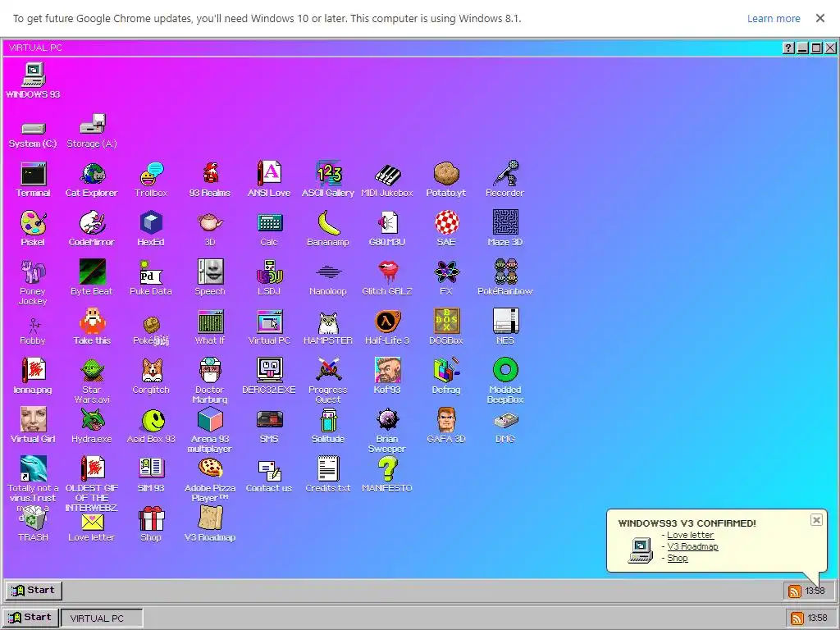Launch Half-Life 3 icon
Image resolution: width=840 pixels, height=630 pixels.
(x=387, y=327)
